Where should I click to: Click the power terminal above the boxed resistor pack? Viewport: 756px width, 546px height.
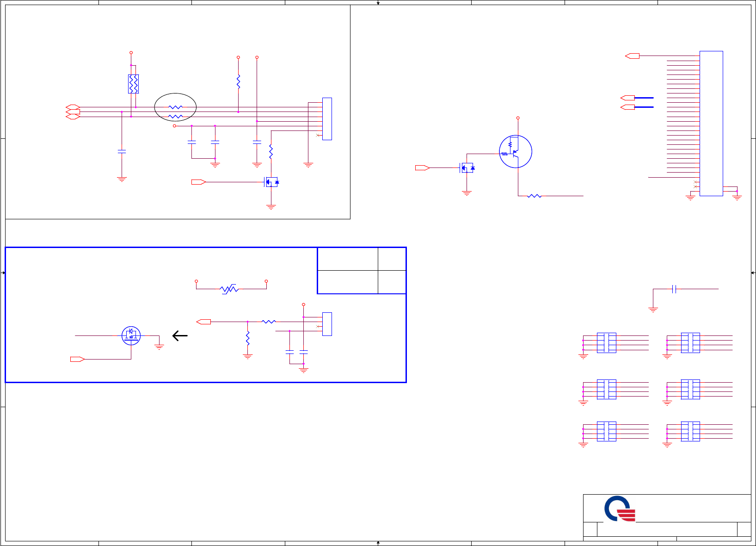click(x=131, y=53)
